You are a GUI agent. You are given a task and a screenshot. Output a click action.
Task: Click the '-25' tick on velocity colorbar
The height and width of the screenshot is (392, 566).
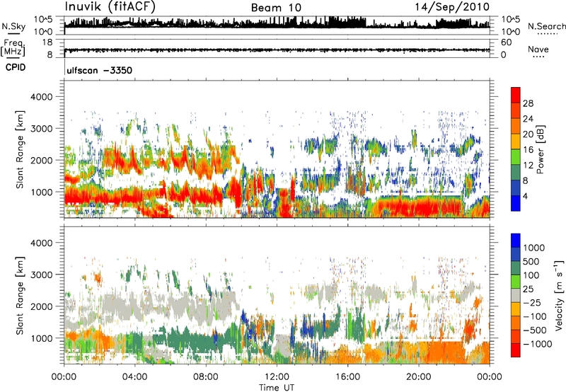(x=532, y=302)
